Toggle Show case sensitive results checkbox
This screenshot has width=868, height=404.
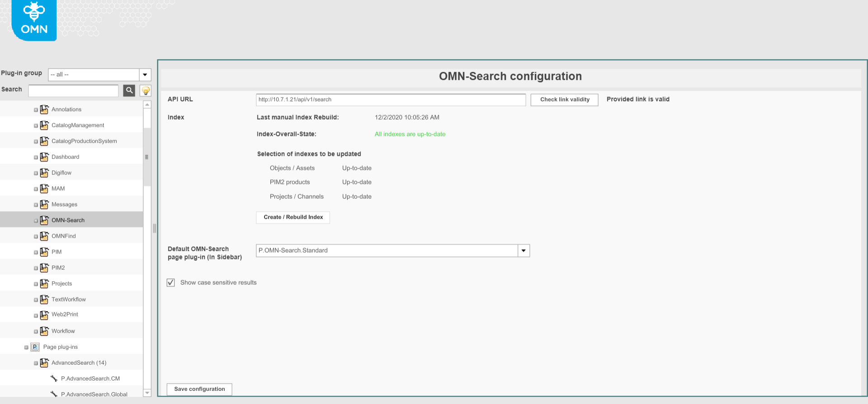pyautogui.click(x=170, y=282)
